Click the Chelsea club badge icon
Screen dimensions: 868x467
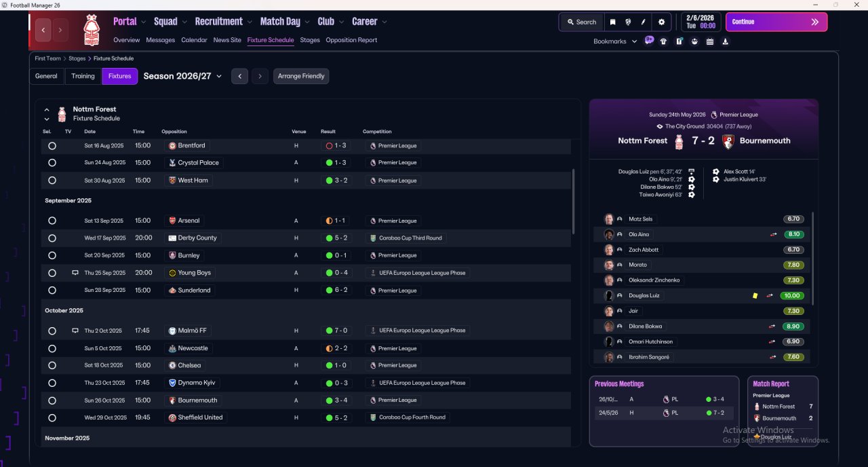(x=172, y=365)
